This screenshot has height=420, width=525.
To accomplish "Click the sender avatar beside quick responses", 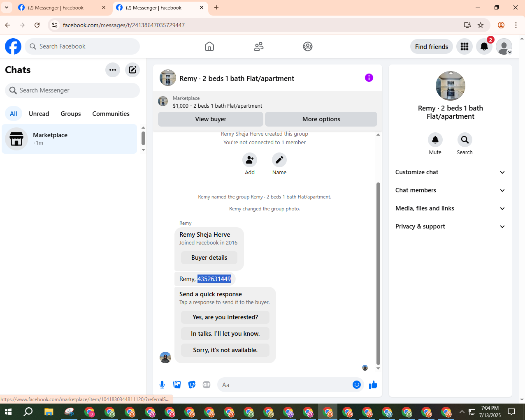I will click(x=165, y=358).
